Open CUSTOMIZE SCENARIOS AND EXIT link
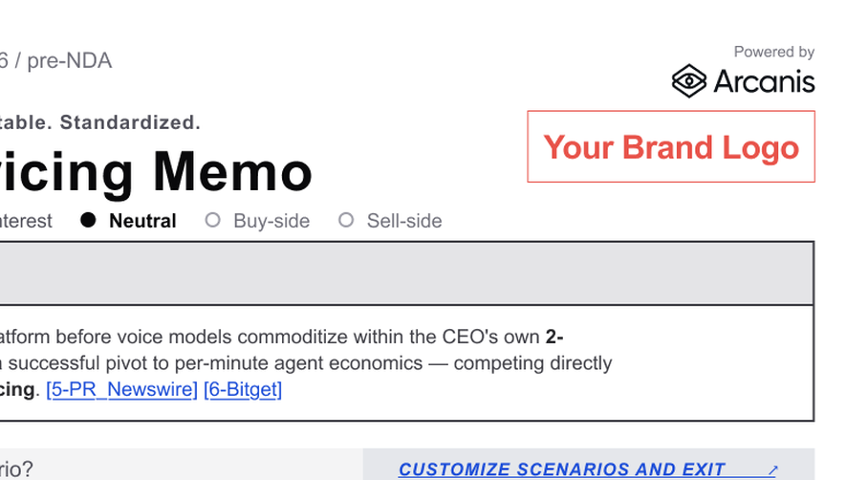Viewport: 868px width, 480px height. [x=561, y=469]
